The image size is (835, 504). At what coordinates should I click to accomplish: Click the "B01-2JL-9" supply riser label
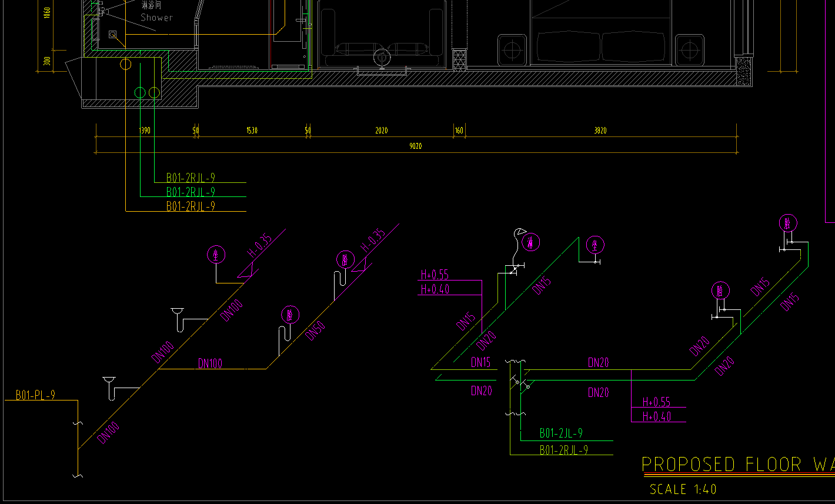click(x=561, y=433)
